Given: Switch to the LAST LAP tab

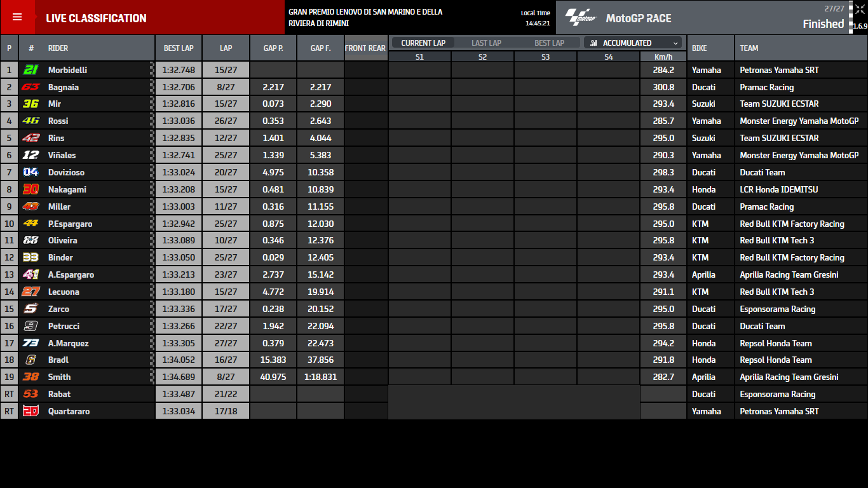Looking at the screenshot, I should [x=486, y=43].
